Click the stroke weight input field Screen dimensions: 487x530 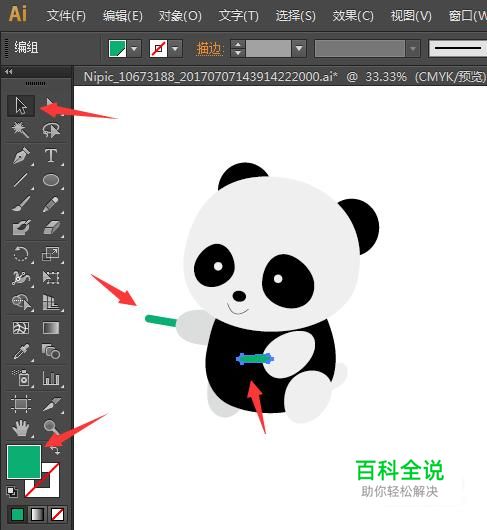268,49
